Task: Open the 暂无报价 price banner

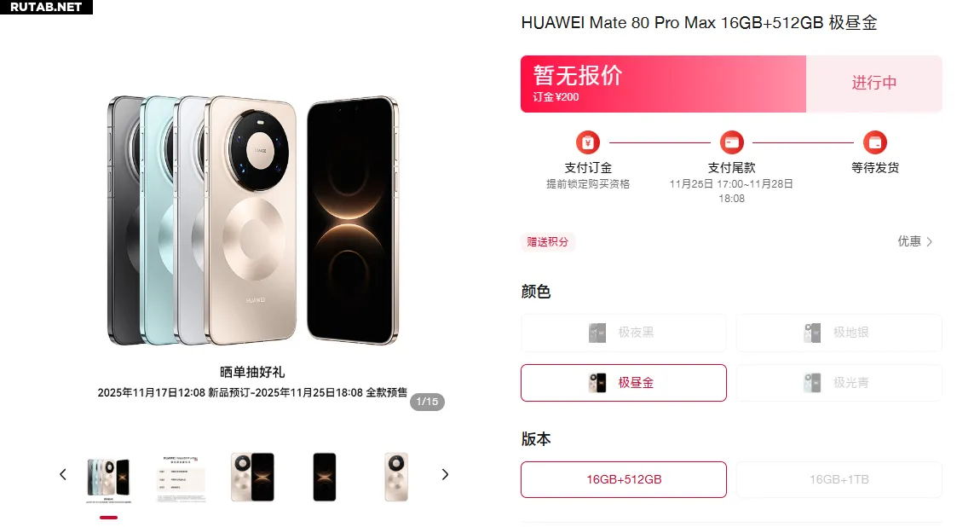Action: 663,84
